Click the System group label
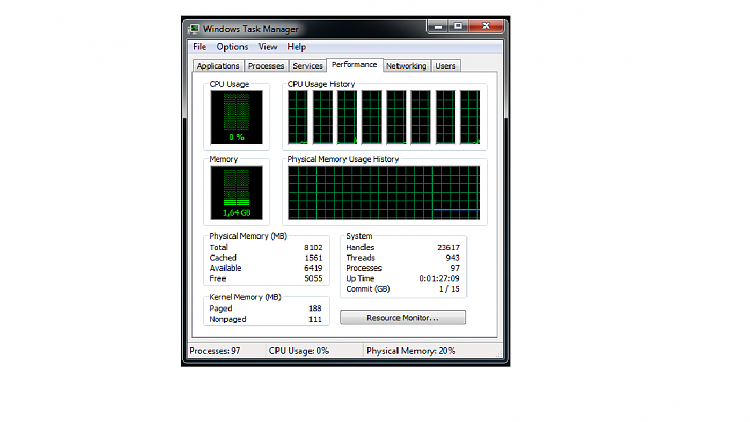Viewport: 750px width, 422px height. coord(359,236)
